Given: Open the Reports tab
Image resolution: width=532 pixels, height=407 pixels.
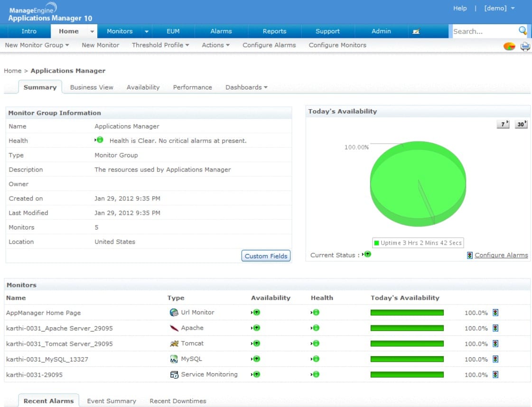Looking at the screenshot, I should tap(274, 31).
